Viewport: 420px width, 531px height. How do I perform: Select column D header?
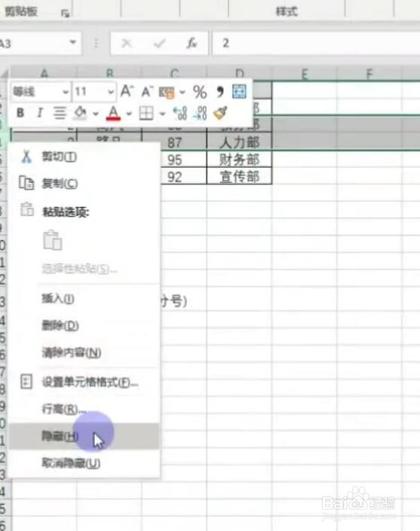click(239, 73)
